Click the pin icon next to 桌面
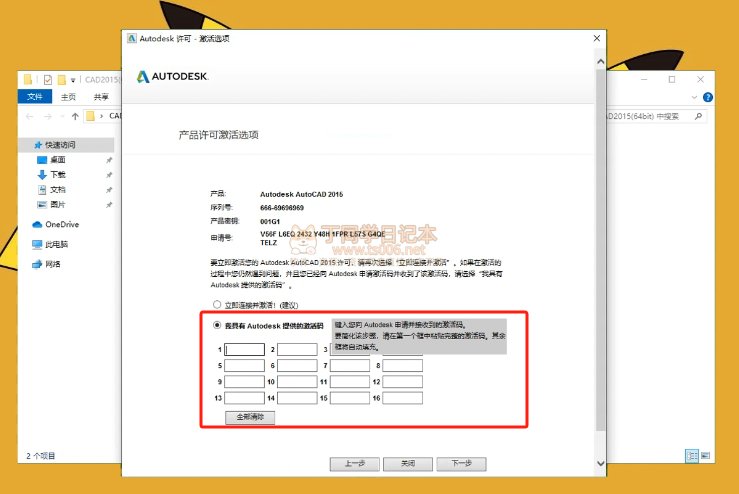 coord(109,160)
